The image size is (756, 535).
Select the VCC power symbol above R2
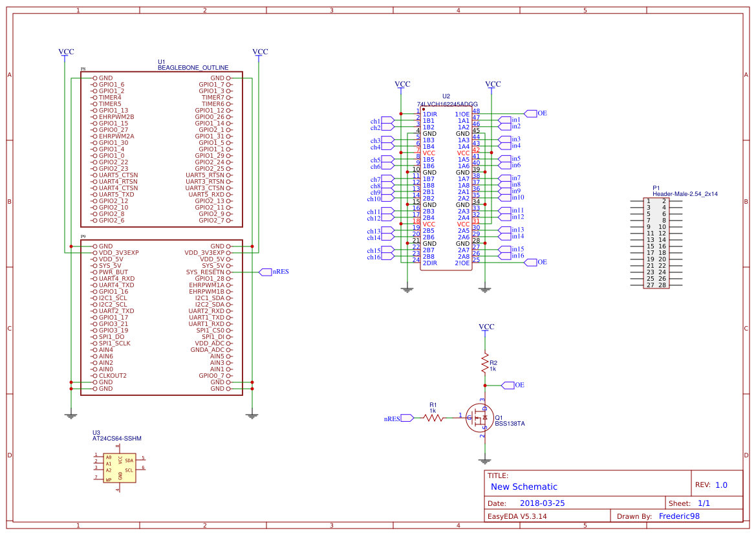486,328
